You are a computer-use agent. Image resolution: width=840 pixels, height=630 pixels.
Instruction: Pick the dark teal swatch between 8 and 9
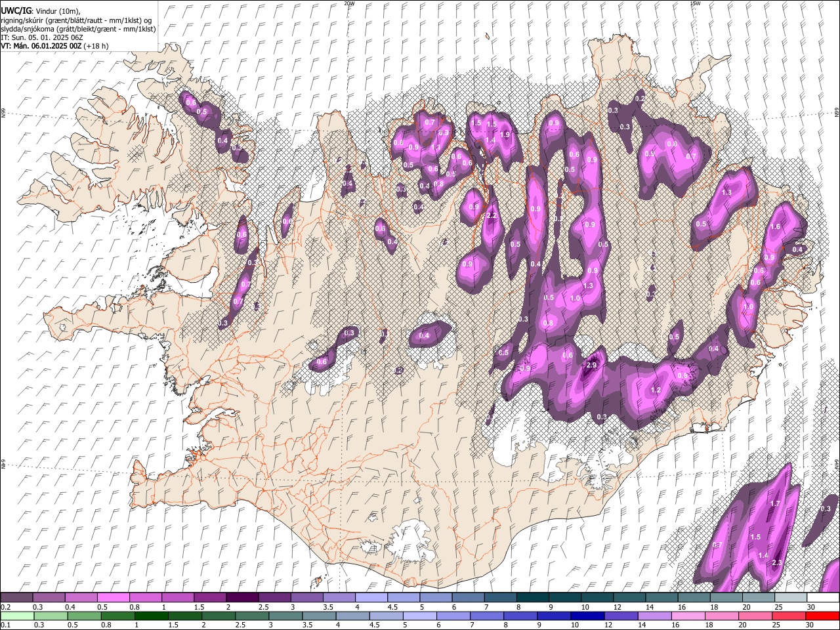tap(532, 598)
